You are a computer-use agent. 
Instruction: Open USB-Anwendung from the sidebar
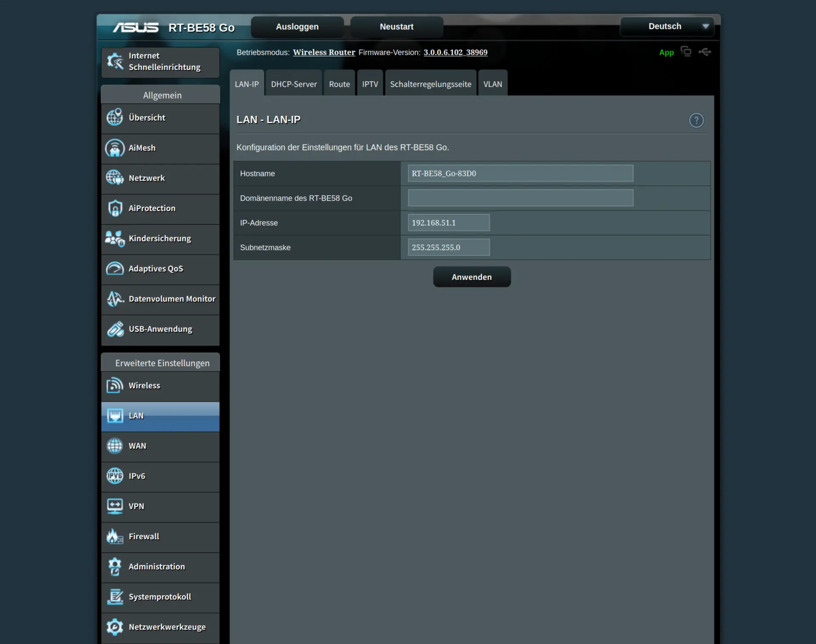pos(160,329)
